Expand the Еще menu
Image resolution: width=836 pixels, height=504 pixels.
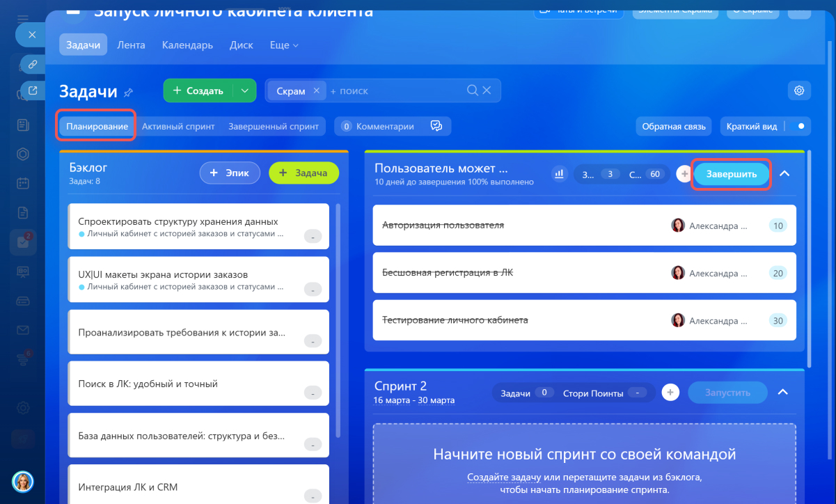tap(284, 45)
